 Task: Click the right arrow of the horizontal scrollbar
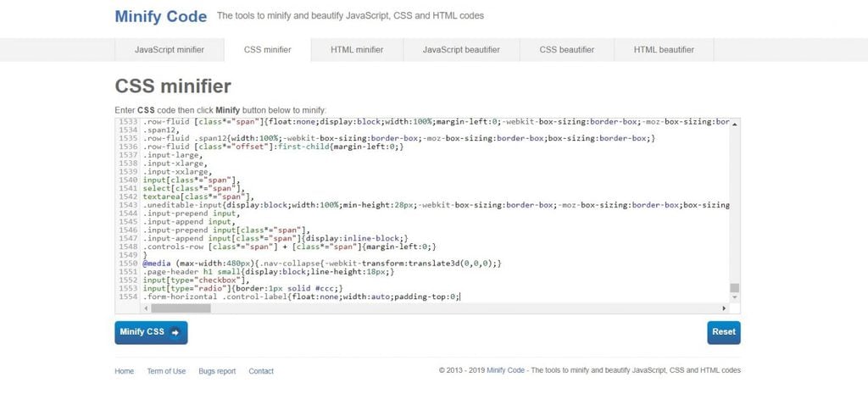click(723, 308)
